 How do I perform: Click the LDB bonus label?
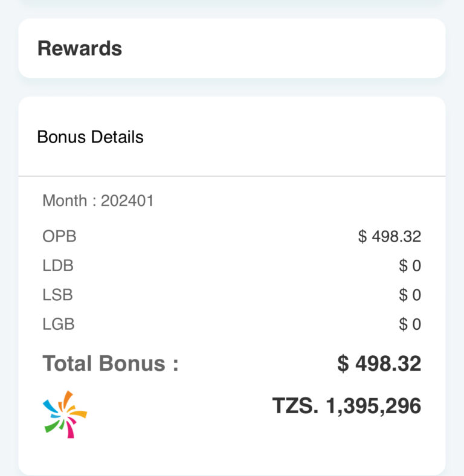pyautogui.click(x=58, y=266)
